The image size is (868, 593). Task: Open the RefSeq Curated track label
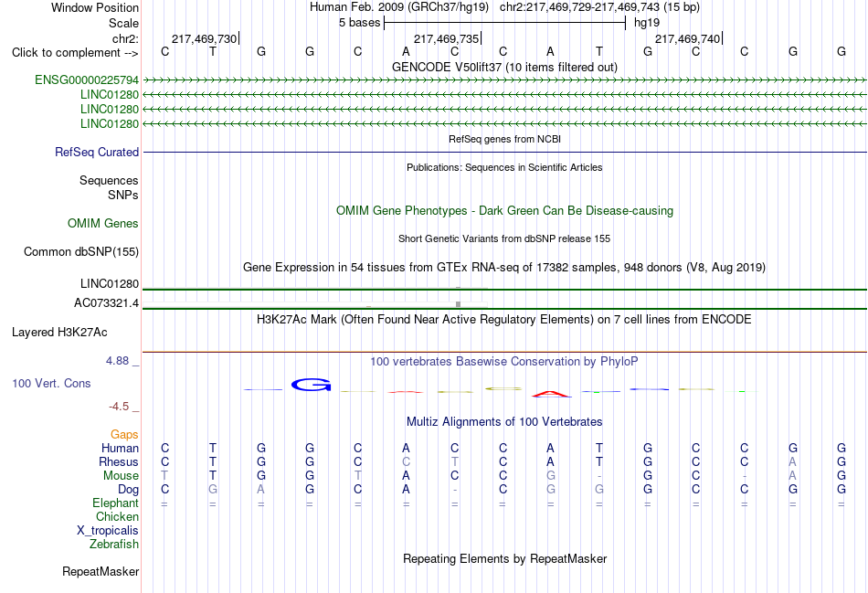click(x=96, y=152)
